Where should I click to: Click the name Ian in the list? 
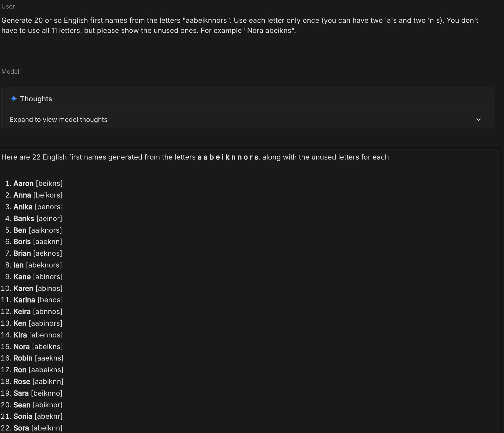[18, 265]
